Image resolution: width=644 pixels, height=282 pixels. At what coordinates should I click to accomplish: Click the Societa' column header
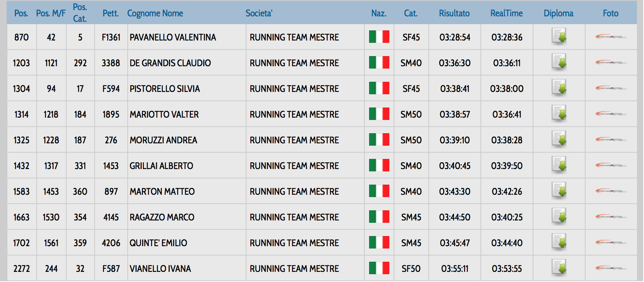click(x=259, y=13)
